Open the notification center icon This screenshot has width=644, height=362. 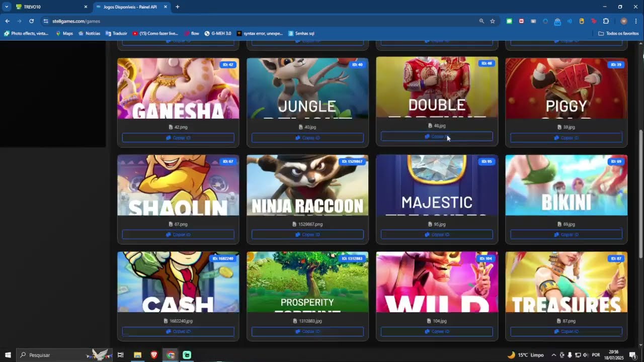pyautogui.click(x=633, y=355)
